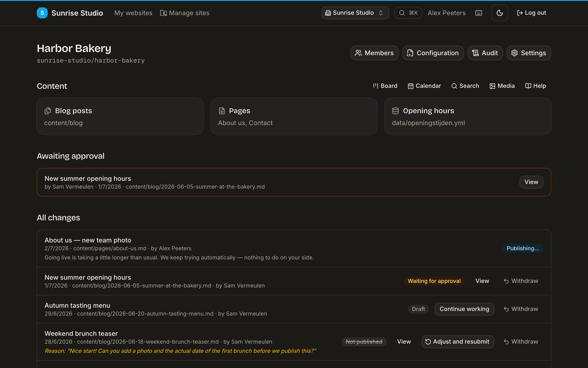Click the Weekend brunch teaser title
The image size is (588, 368).
[x=81, y=333]
